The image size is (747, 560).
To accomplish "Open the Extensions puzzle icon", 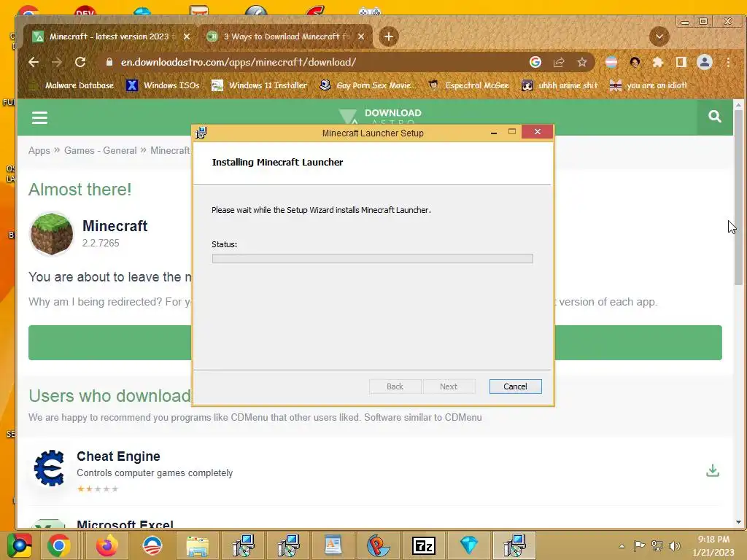I will (658, 62).
